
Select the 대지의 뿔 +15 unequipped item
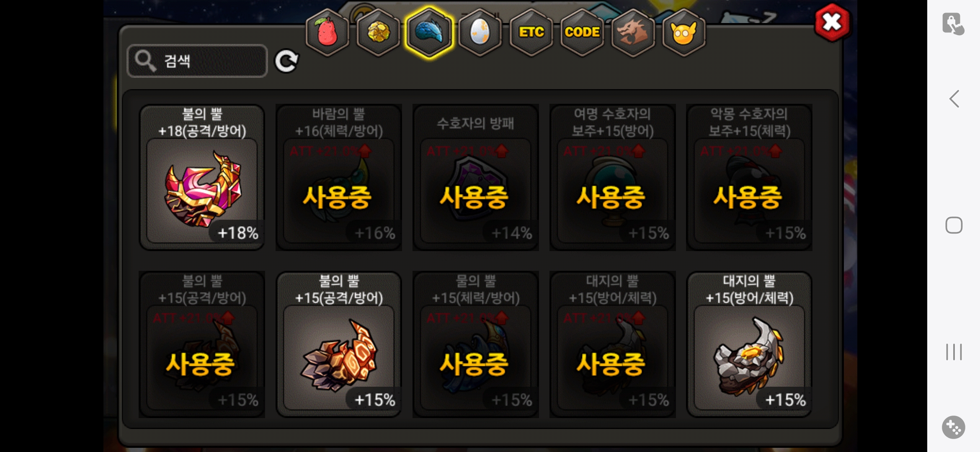click(749, 344)
